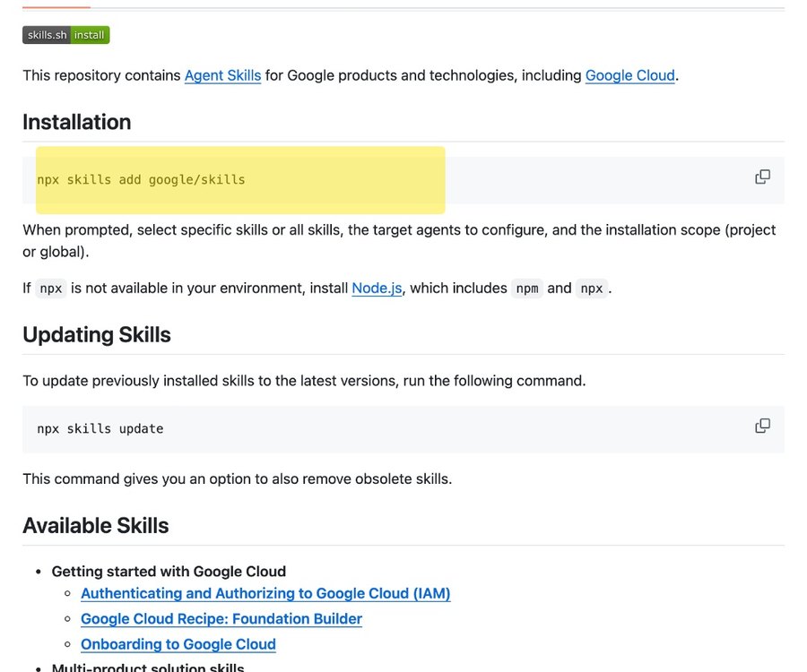Click the Available Skills heading
Screen dimensions: 807x672
coord(96,525)
